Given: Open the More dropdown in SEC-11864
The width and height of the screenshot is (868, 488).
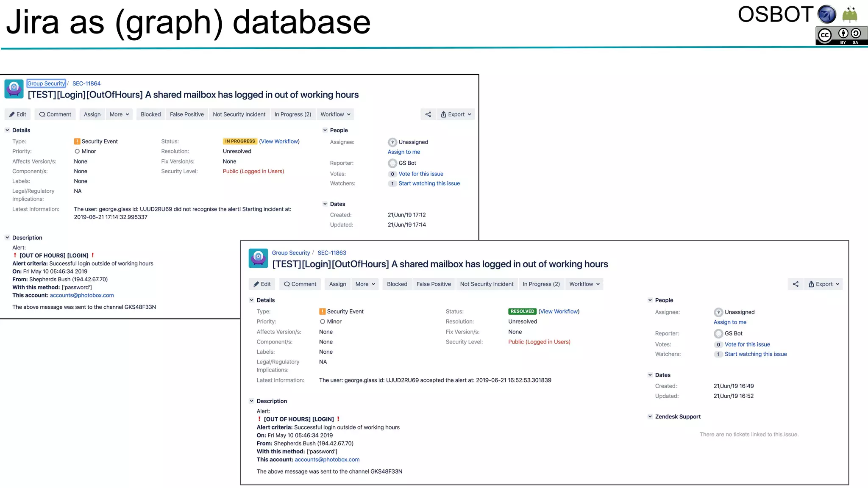Looking at the screenshot, I should tap(119, 114).
